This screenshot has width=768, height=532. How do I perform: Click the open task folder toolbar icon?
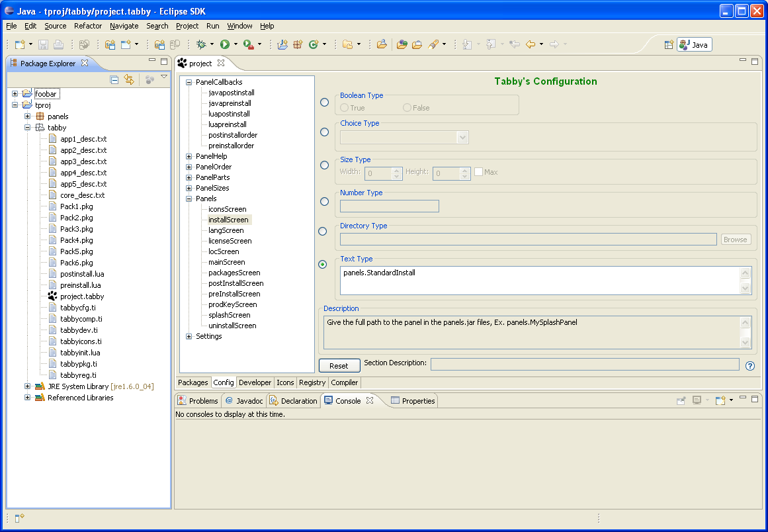click(417, 44)
